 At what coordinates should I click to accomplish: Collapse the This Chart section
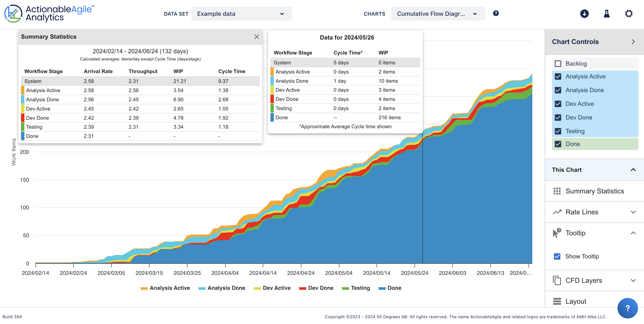click(633, 170)
